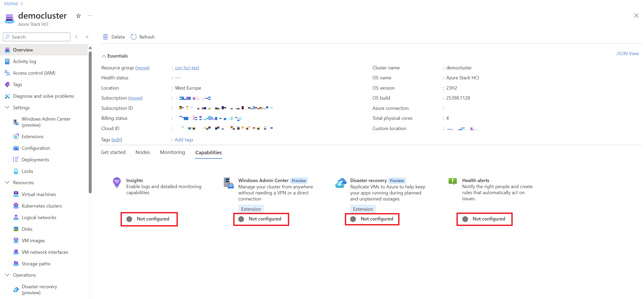Click the edit link next to Tags

tap(117, 140)
